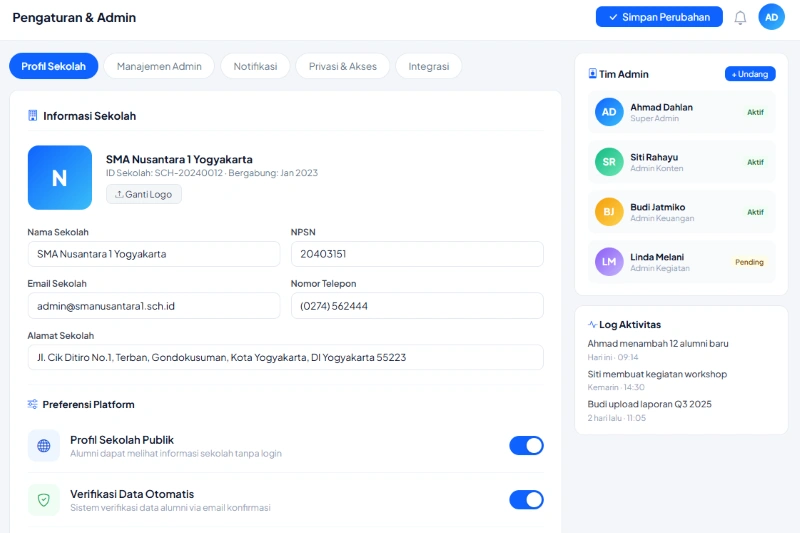Select Linda Melani's LM avatar

[x=609, y=262]
